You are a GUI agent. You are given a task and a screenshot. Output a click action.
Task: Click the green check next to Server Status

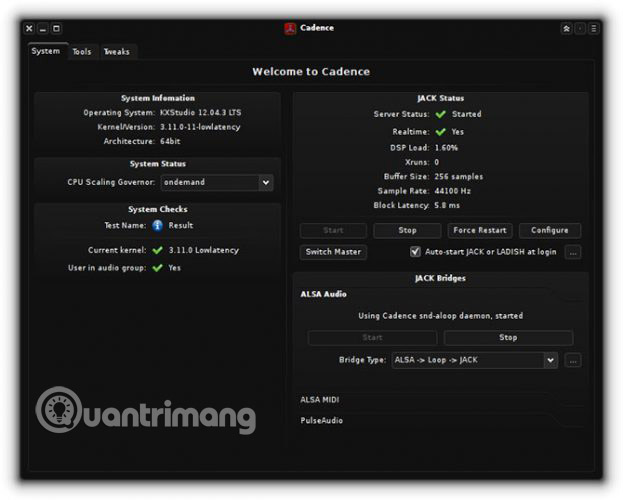(440, 114)
